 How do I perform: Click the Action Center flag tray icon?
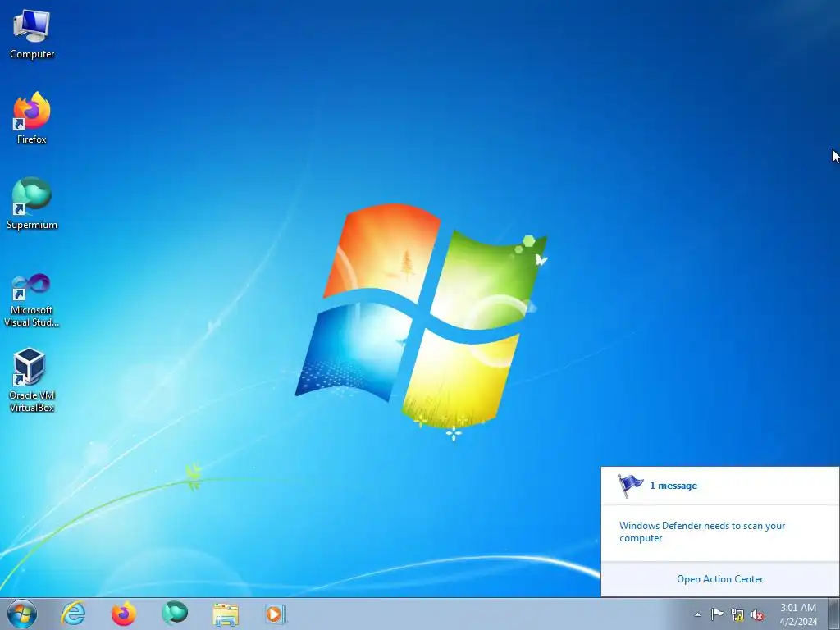(717, 614)
